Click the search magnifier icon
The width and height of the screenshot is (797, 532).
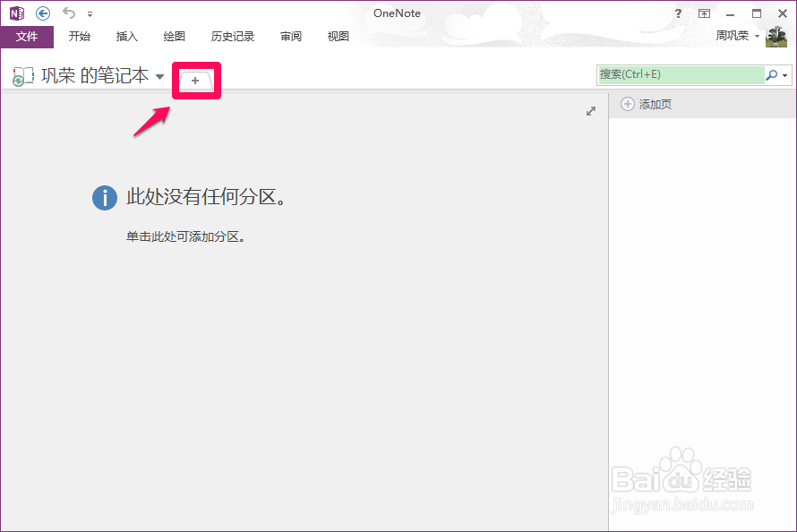point(772,75)
